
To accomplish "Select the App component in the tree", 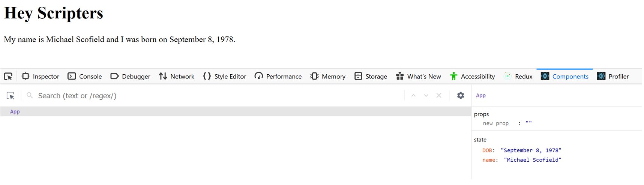I will pos(15,112).
